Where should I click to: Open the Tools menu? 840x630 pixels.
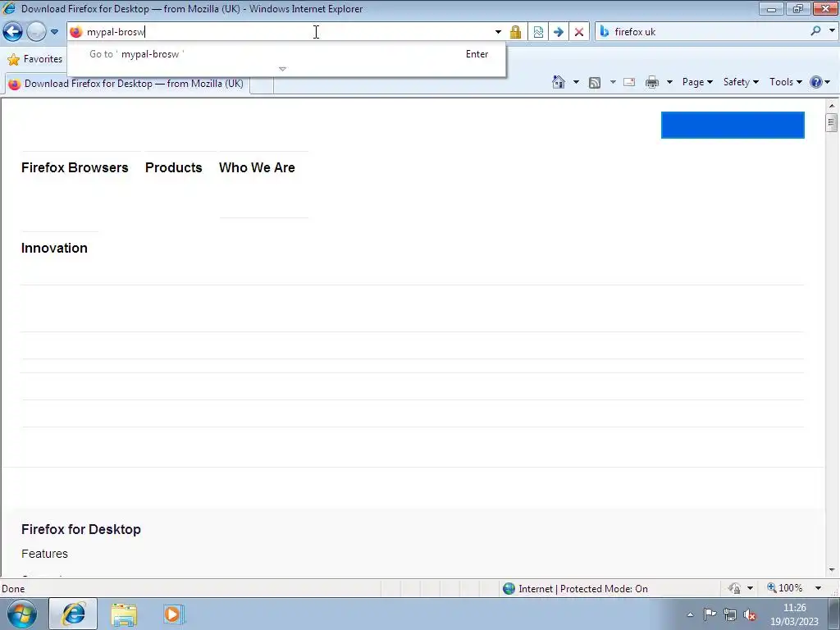pyautogui.click(x=785, y=82)
